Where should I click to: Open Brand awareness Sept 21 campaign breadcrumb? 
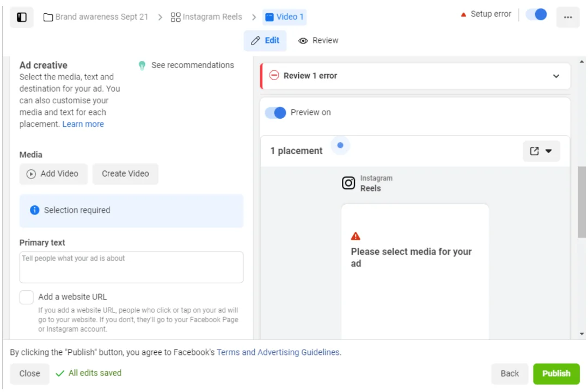coord(96,17)
